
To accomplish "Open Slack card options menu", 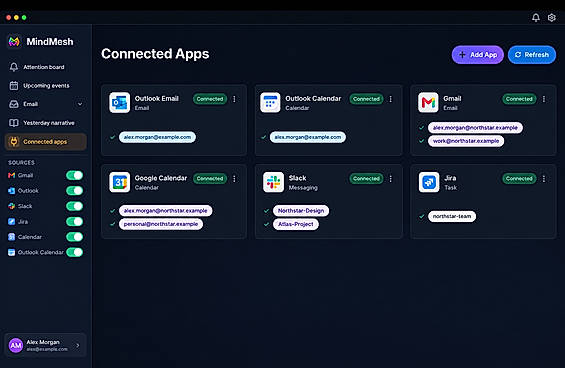I will coord(391,178).
